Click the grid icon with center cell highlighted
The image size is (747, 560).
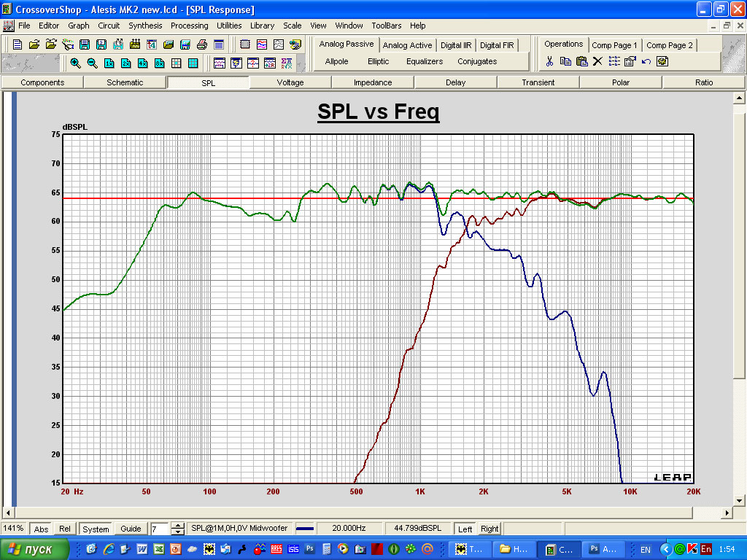click(x=177, y=63)
